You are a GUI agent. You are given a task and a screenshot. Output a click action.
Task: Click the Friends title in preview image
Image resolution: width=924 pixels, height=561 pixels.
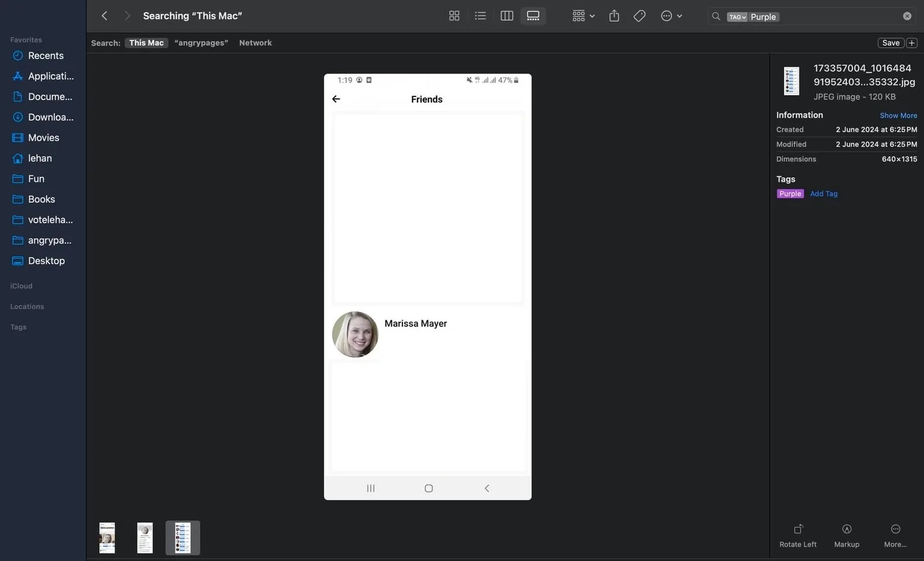427,99
